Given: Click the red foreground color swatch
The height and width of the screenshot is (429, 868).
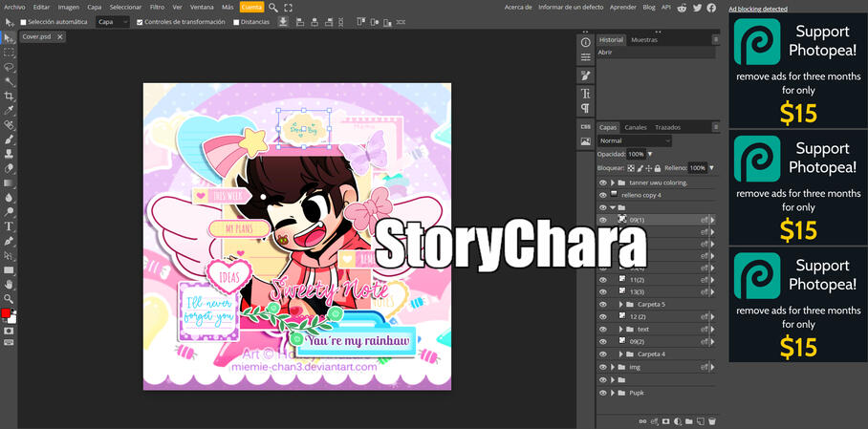Looking at the screenshot, I should (6, 313).
